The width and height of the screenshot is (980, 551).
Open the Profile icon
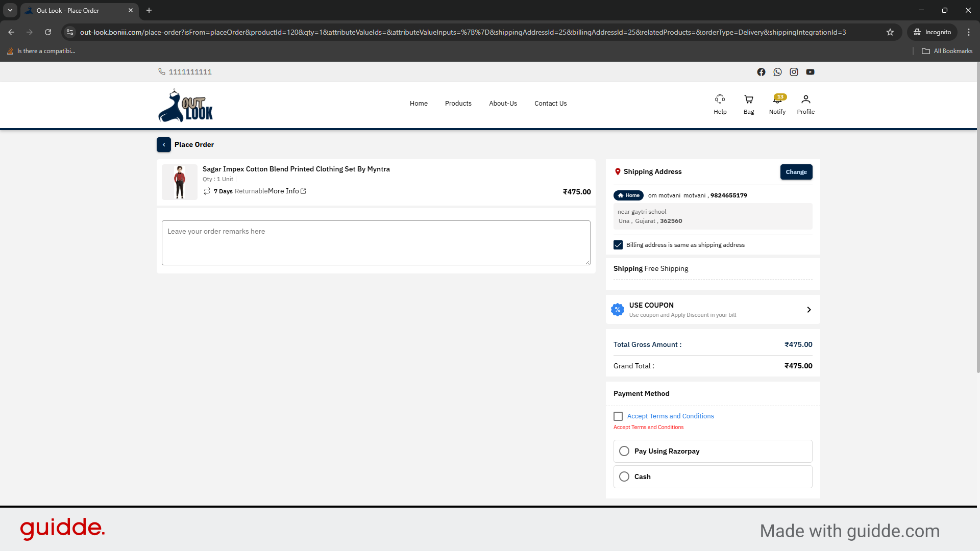click(805, 104)
